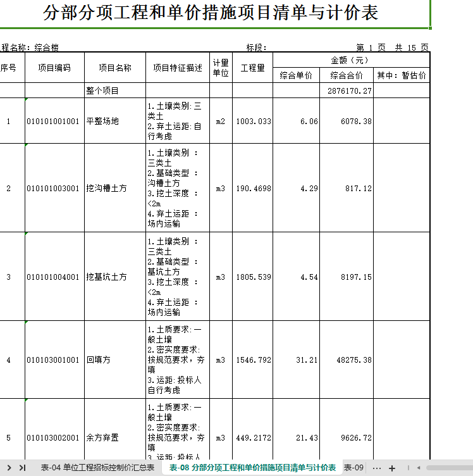Select the 标段： label
The image size is (473, 476).
[256, 47]
